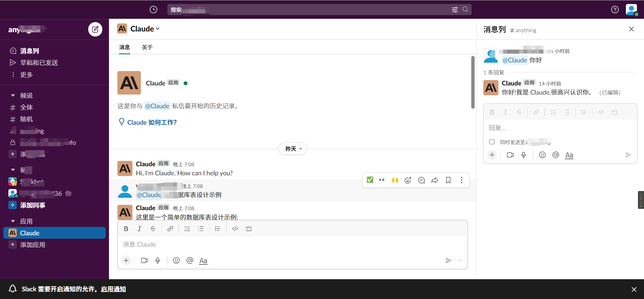Toggle strikethrough in main message composer
Image resolution: width=644 pixels, height=299 pixels.
153,229
